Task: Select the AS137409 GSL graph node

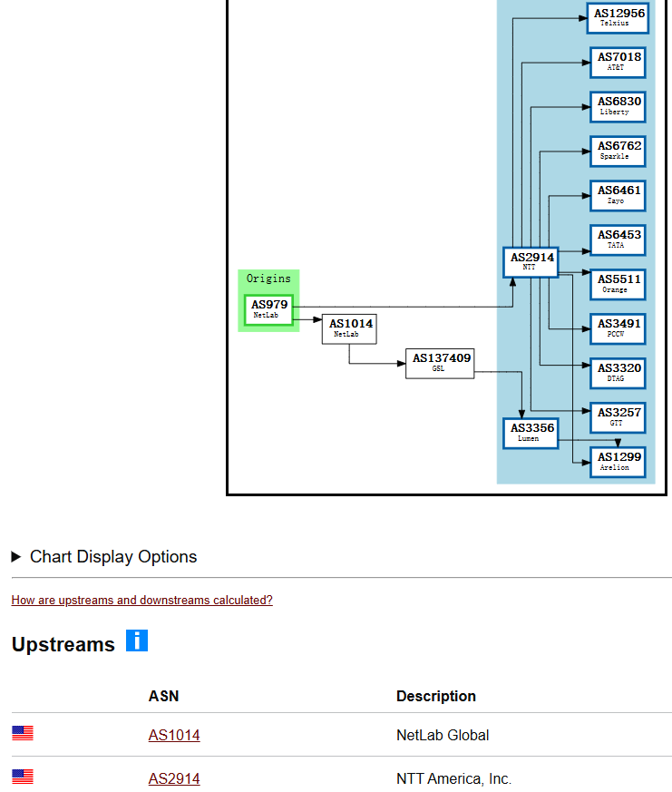Action: (x=440, y=363)
